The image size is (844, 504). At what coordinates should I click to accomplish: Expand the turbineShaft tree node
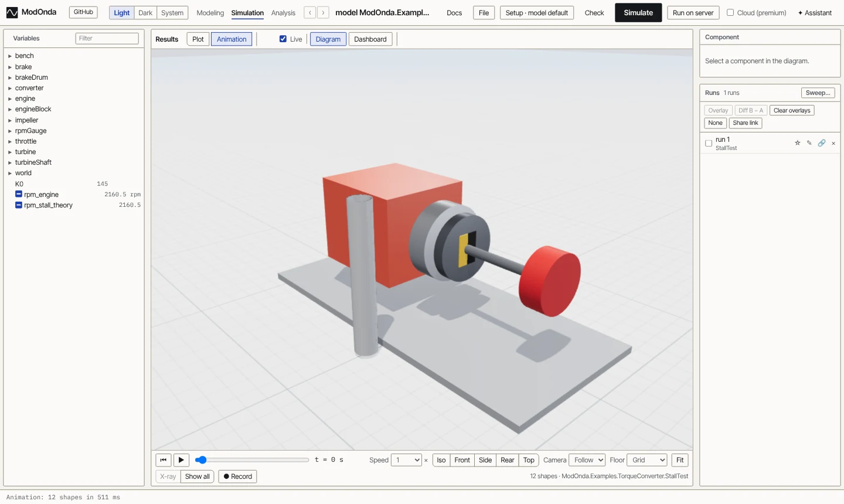click(10, 163)
